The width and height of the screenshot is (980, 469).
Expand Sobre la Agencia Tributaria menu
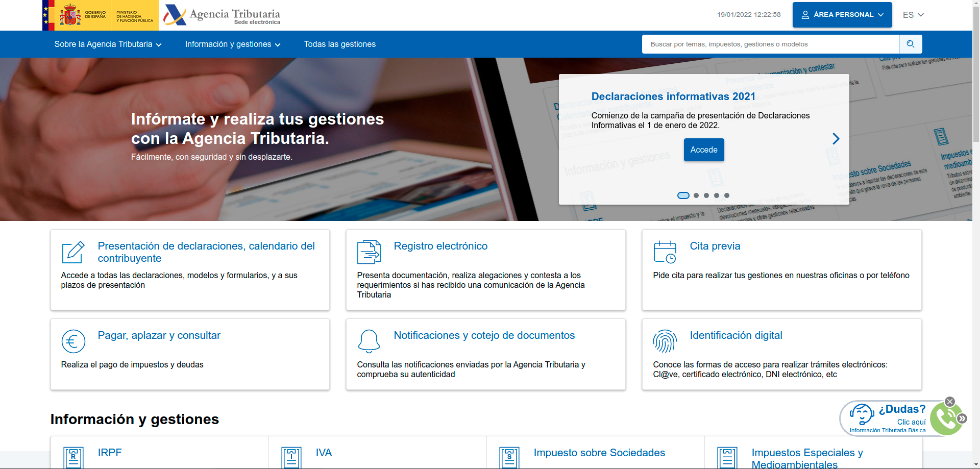pos(108,44)
